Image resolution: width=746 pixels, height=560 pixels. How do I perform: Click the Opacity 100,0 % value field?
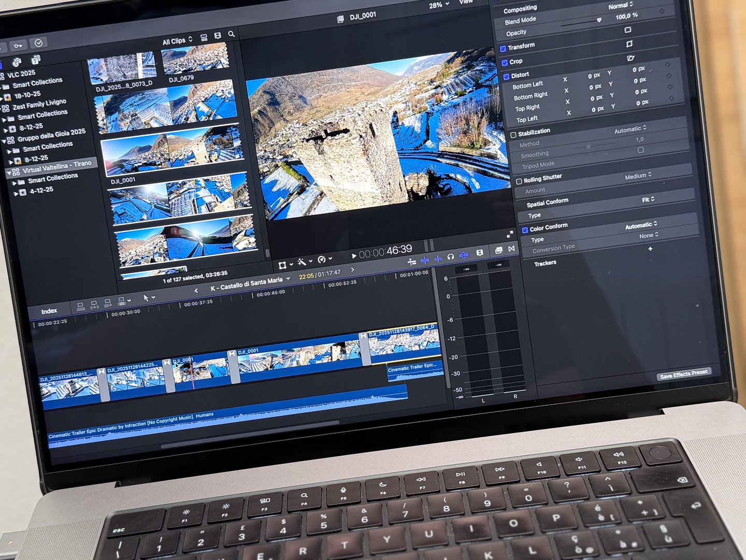pyautogui.click(x=626, y=16)
